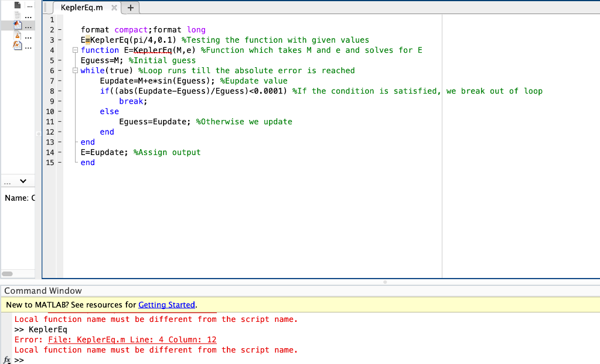Viewport: 600px width, 364px height.
Task: Click the 'Name: C' details label
Action: 20,198
